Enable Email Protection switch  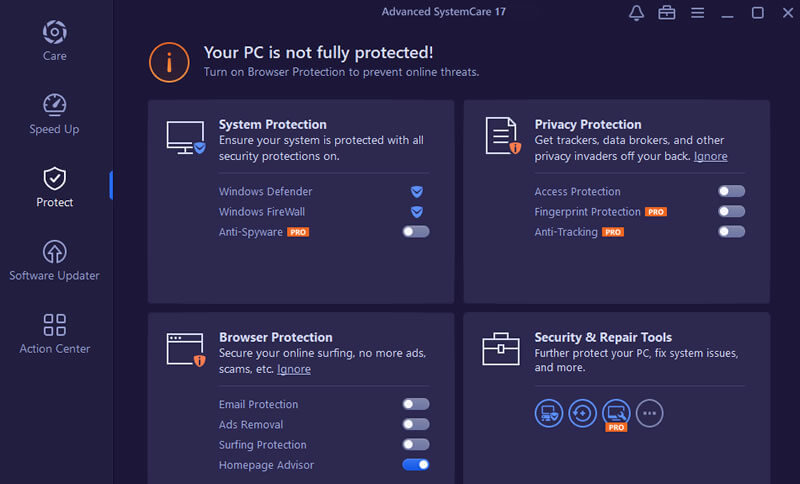click(416, 404)
